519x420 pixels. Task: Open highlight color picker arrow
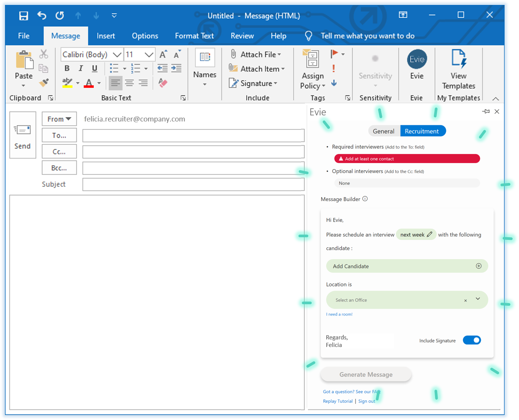point(78,83)
